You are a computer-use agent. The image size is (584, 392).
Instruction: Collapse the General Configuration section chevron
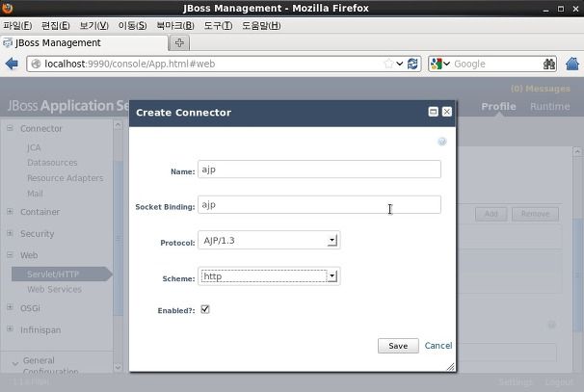[15, 364]
